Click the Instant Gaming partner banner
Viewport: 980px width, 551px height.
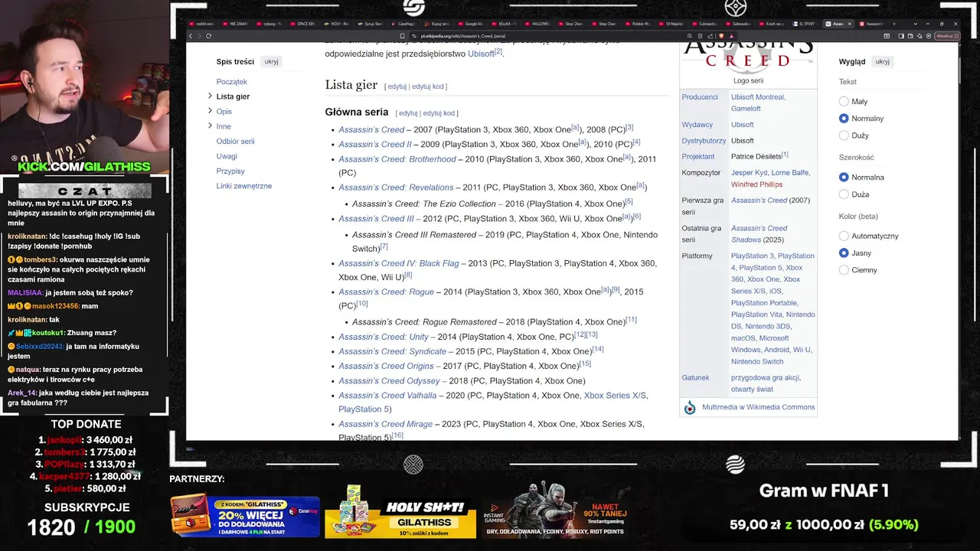click(x=557, y=513)
